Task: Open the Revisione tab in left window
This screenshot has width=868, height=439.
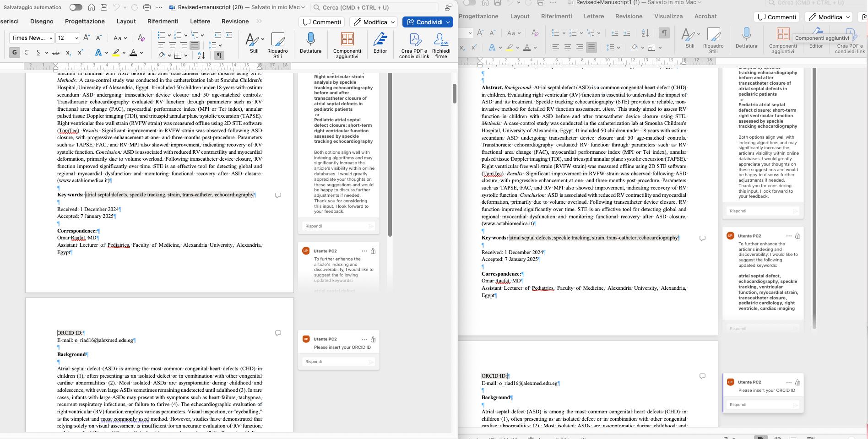Action: pos(235,22)
